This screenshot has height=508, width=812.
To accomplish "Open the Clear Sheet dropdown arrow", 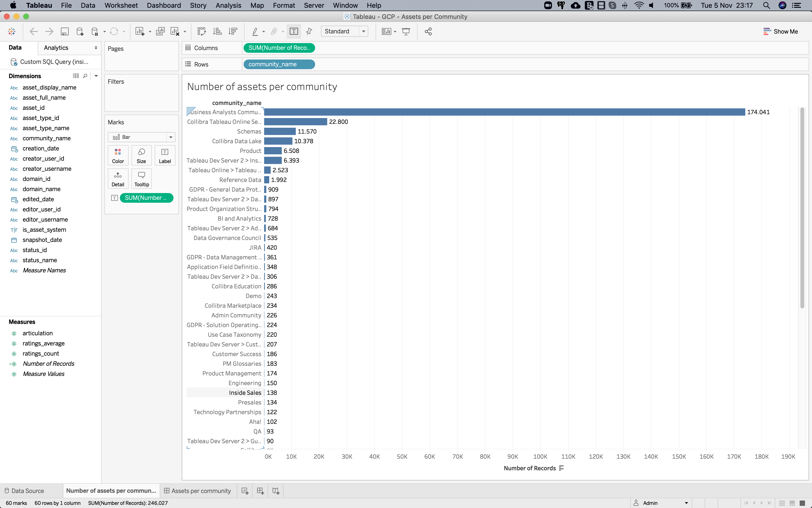I will (x=185, y=32).
